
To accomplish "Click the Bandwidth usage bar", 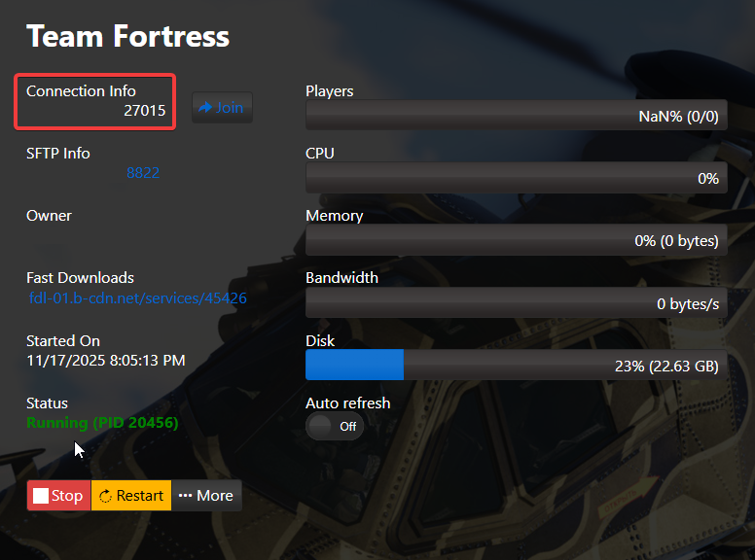I will click(x=516, y=303).
